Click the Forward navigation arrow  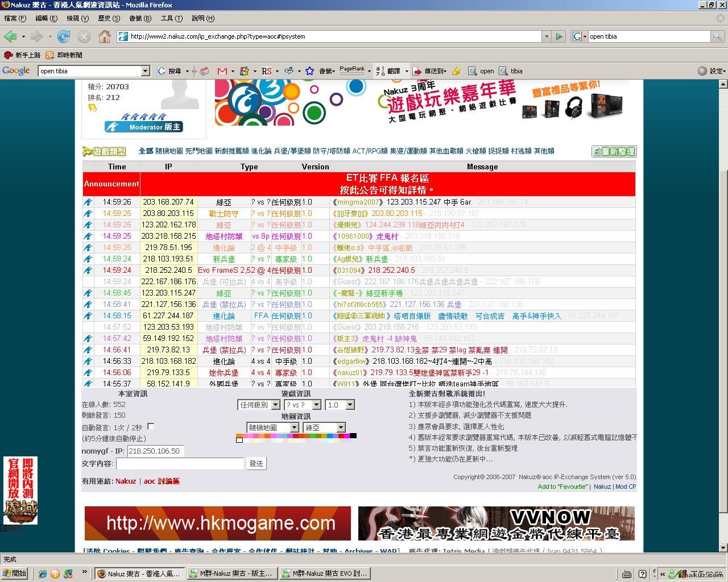click(37, 36)
